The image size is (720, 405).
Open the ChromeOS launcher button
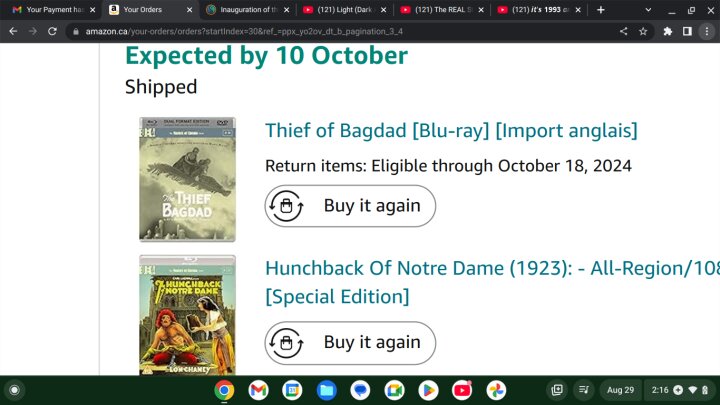point(14,390)
